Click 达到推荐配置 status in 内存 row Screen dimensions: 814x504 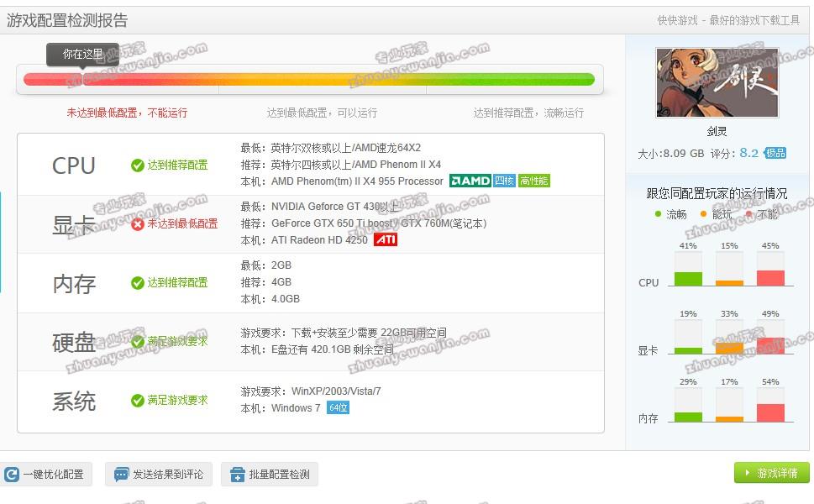[177, 282]
